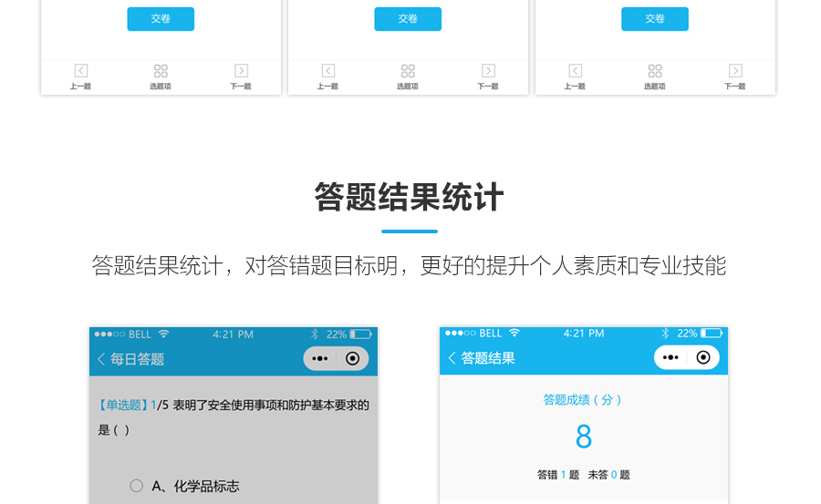821x504 pixels.
Task: Go back from 每日答题 screen
Action: tap(101, 359)
